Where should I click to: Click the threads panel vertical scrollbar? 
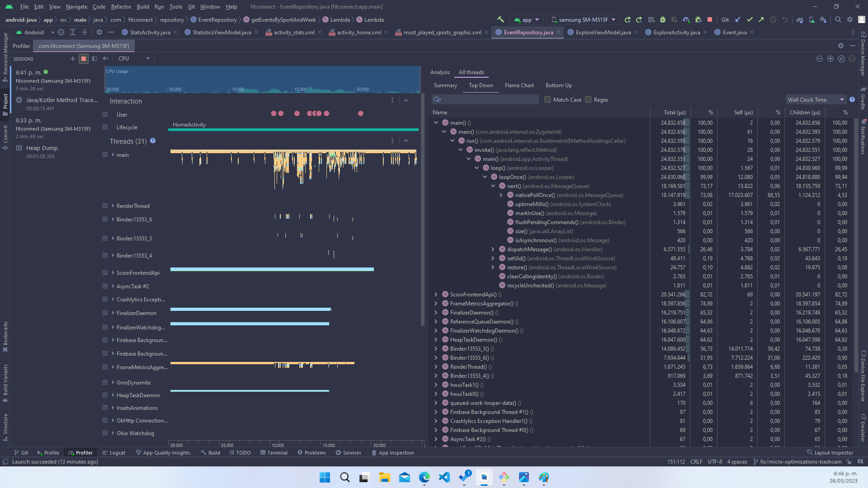[x=423, y=210]
